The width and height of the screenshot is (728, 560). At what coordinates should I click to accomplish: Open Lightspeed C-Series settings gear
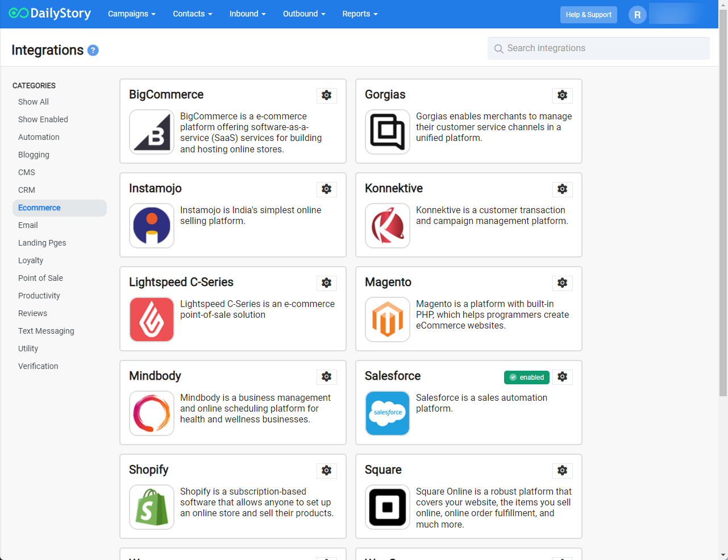(x=326, y=283)
